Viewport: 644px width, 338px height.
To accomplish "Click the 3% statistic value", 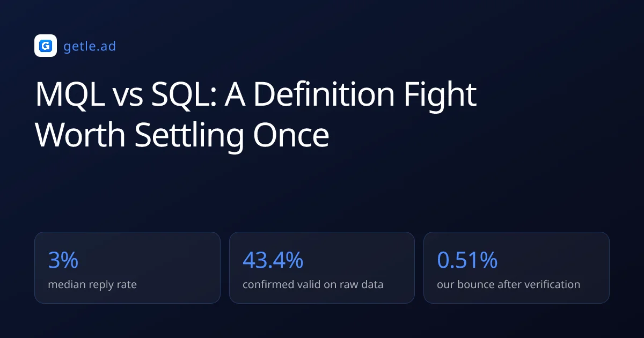I will (63, 260).
